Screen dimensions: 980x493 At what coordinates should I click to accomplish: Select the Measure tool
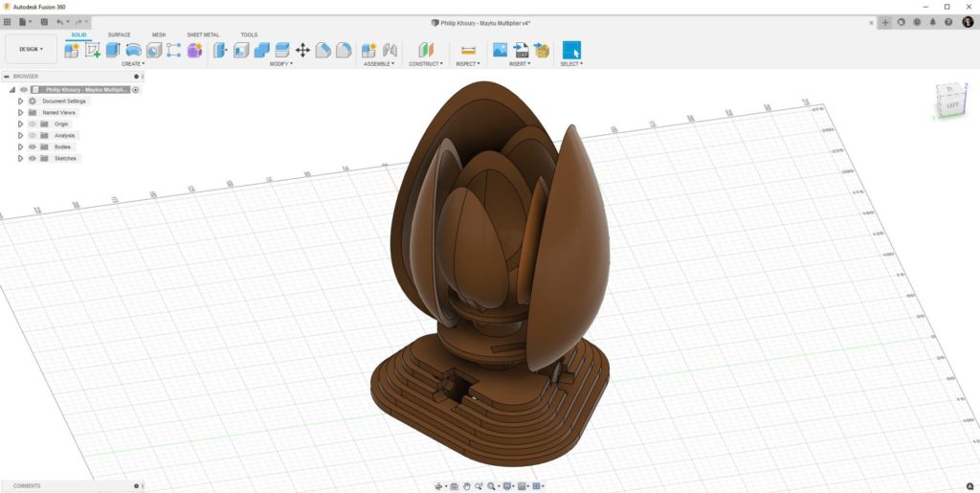pyautogui.click(x=468, y=50)
